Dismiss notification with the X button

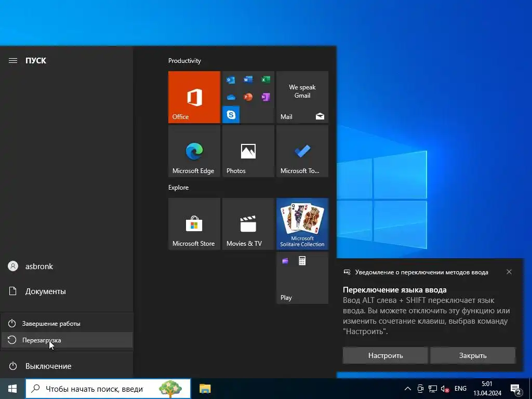[509, 272]
